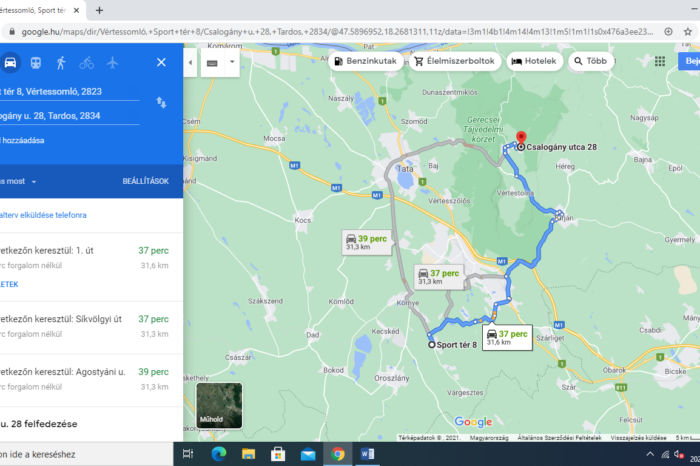Search for Benzinkutak nearby
The image size is (700, 466).
pyautogui.click(x=366, y=61)
